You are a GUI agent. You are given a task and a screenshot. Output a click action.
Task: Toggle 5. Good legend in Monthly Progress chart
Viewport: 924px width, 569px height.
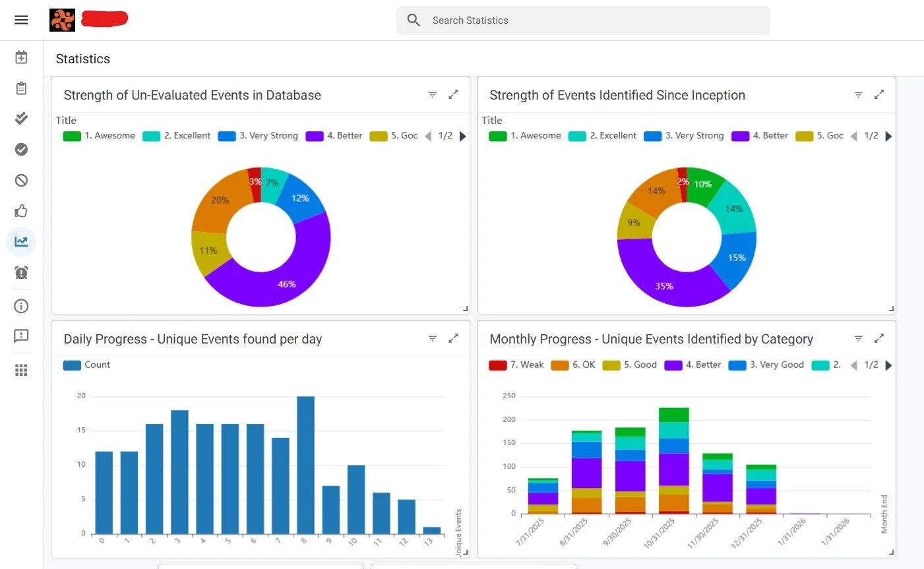[x=630, y=365]
